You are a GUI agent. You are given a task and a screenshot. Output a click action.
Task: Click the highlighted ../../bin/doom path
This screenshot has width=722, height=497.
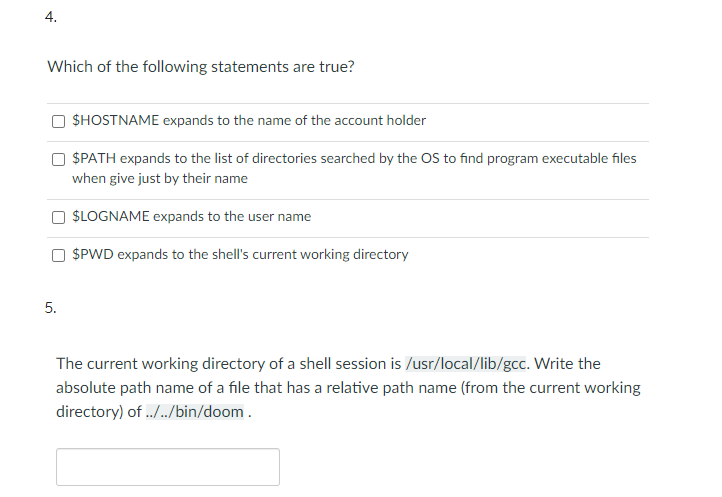[x=194, y=411]
